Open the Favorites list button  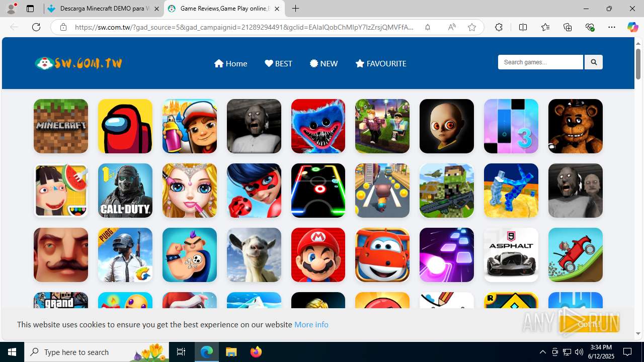pyautogui.click(x=545, y=27)
